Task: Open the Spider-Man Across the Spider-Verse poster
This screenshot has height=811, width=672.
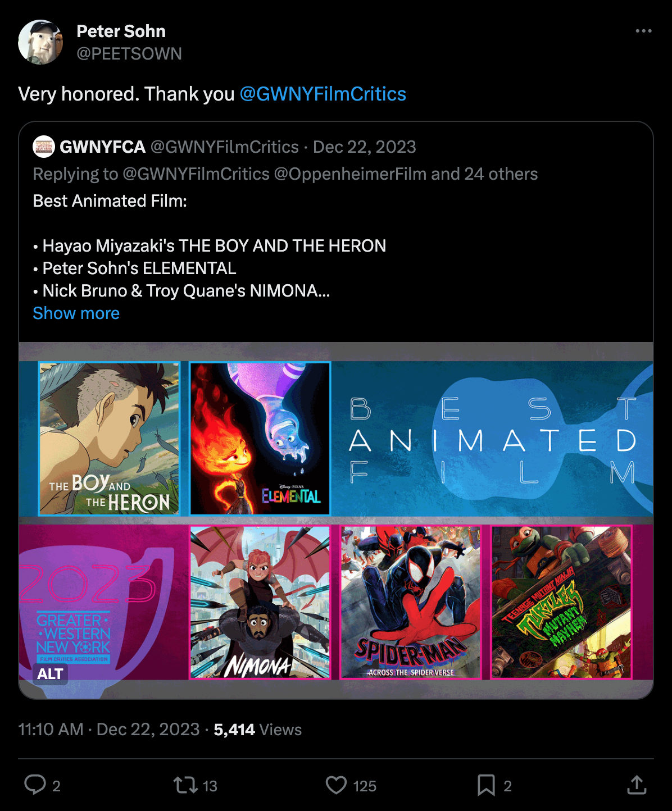Action: (x=411, y=602)
